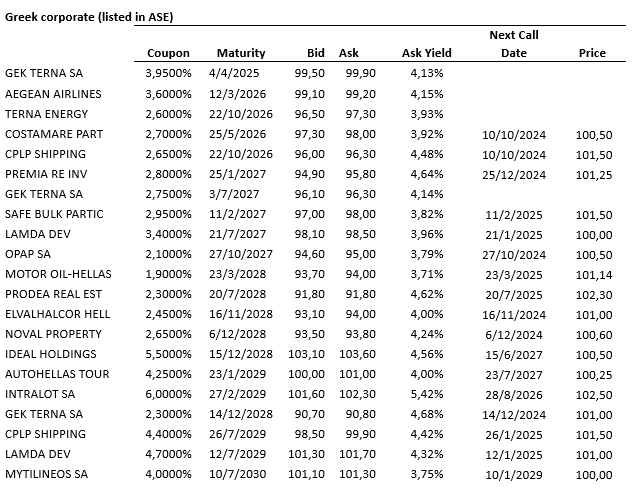Viewport: 637px width, 492px height.
Task: Click the Next Call header text
Action: click(513, 35)
